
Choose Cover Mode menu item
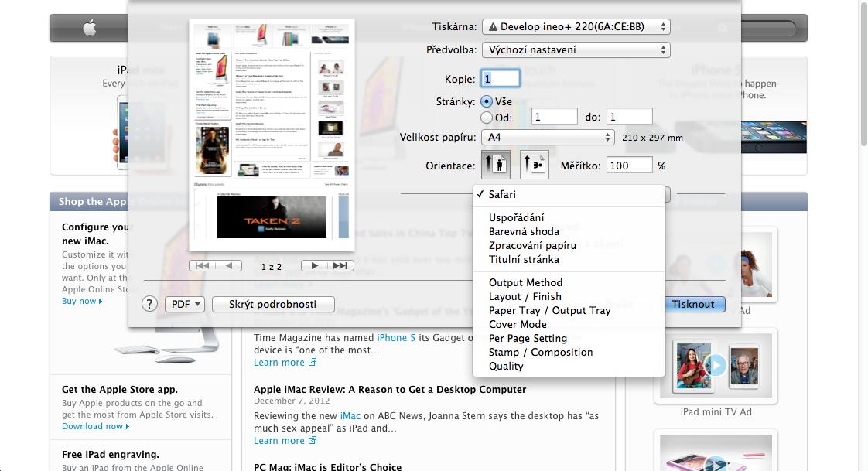(x=569, y=324)
